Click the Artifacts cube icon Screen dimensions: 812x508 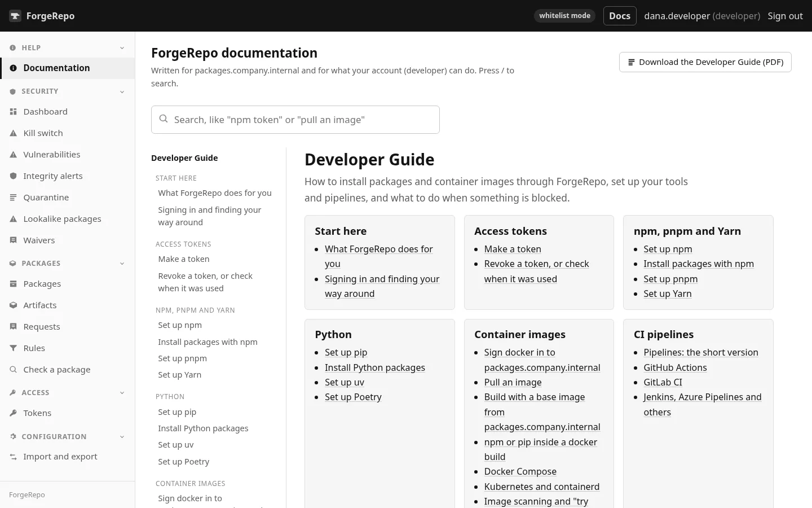pos(13,305)
